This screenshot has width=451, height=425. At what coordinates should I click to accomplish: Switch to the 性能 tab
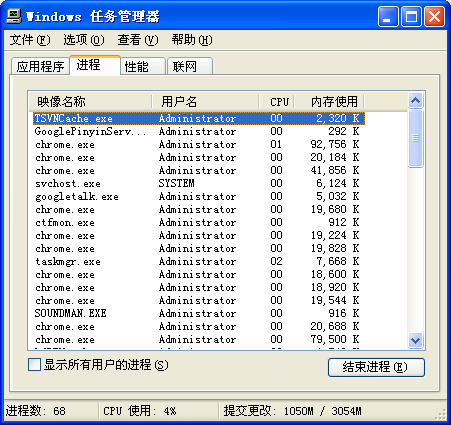(143, 66)
